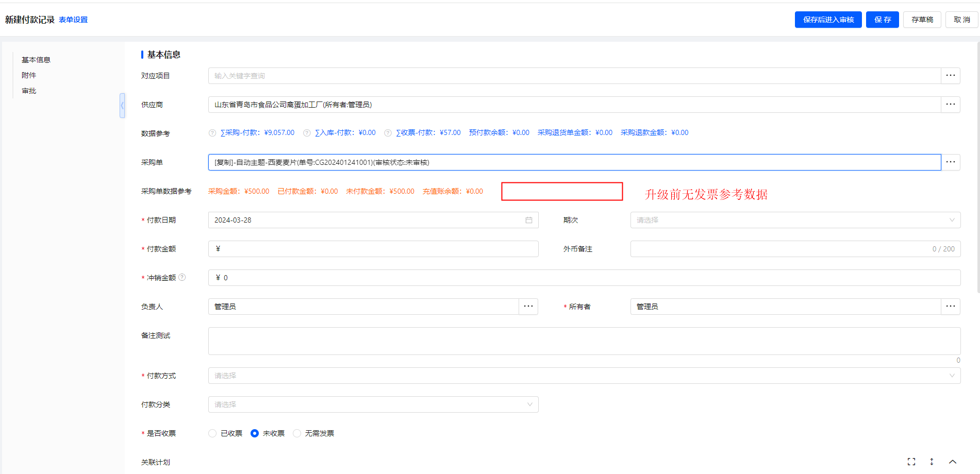Click ∑收票-付款 ¥57.00 link

tap(428, 132)
